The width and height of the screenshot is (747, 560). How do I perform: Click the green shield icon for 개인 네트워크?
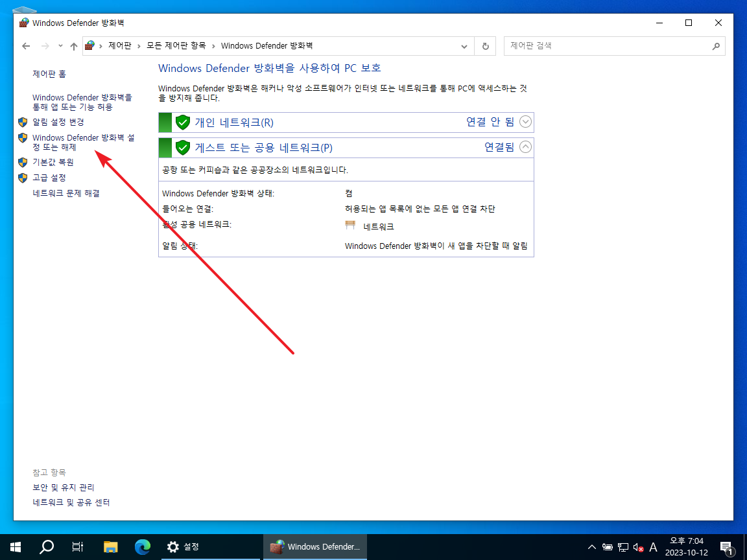pos(182,122)
